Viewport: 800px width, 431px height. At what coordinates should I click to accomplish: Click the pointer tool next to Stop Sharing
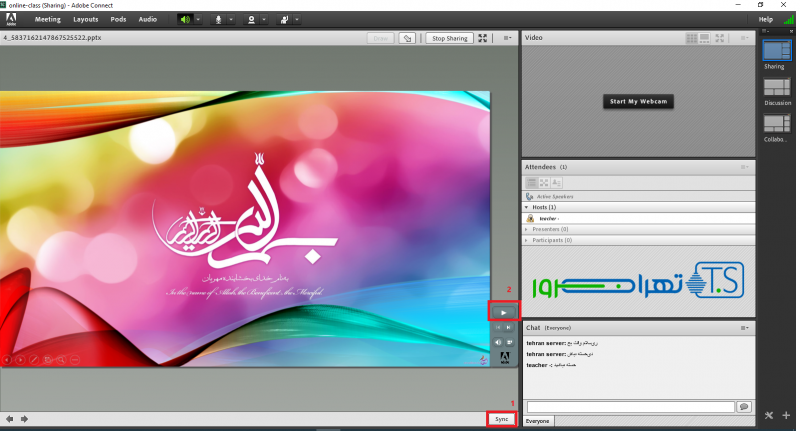407,38
